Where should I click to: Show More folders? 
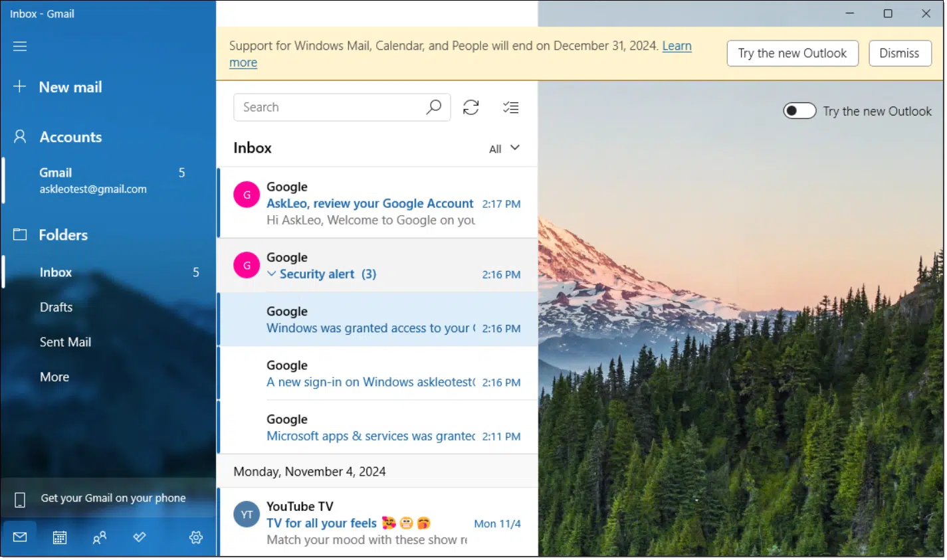tap(108, 377)
